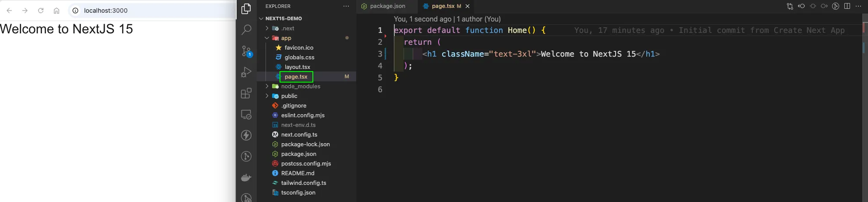Click the browser address bar showing localhost:3000

[151, 11]
